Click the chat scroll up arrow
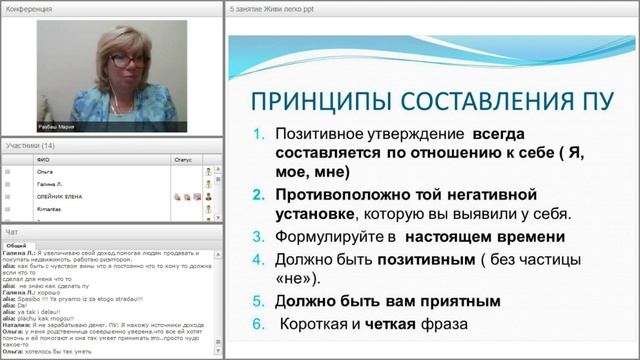 coord(218,255)
